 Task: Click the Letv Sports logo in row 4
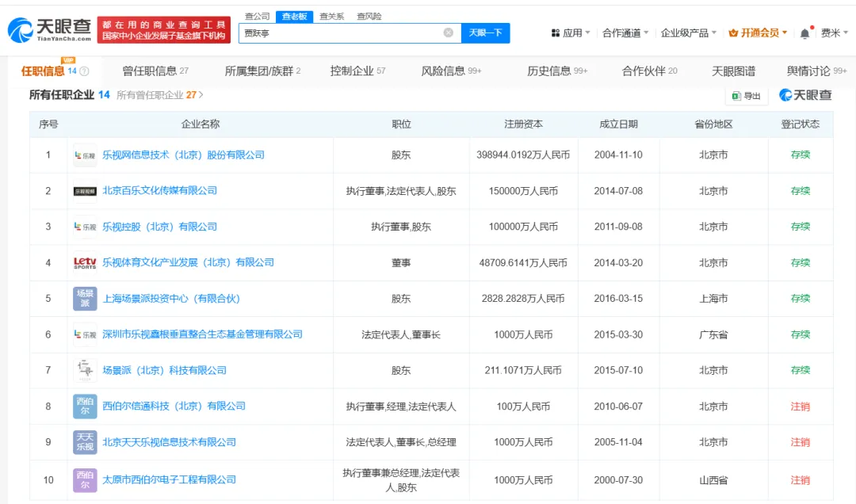click(85, 262)
